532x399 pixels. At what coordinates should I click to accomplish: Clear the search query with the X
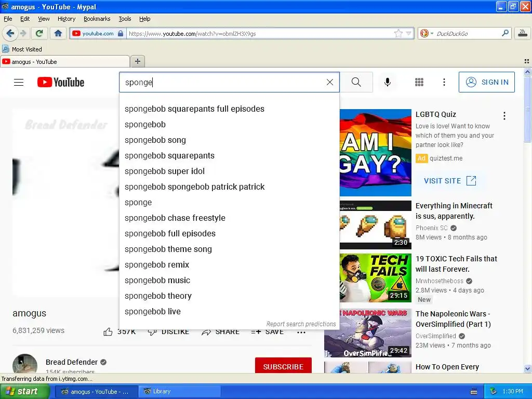pyautogui.click(x=330, y=82)
